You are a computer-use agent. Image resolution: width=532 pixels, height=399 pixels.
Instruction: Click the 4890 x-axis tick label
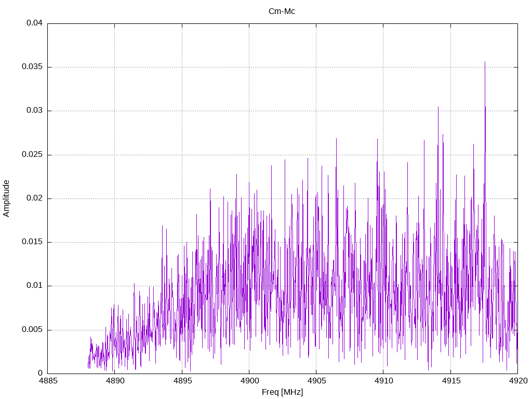tap(115, 381)
